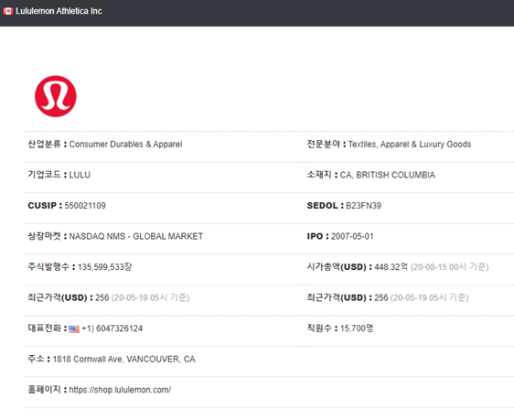The image size is (514, 420).
Task: Click the 홈페이지 label
Action: click(44, 390)
